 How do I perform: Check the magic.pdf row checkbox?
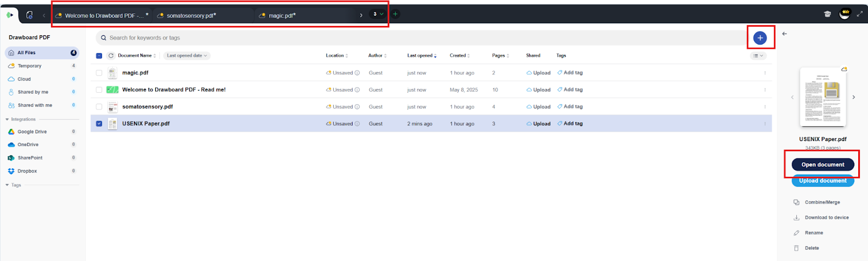coord(99,73)
